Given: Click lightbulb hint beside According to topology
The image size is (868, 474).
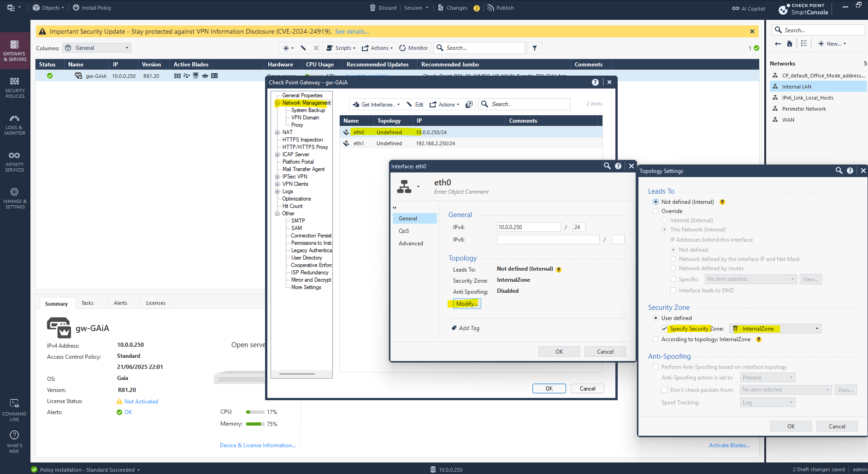Looking at the screenshot, I should point(758,339).
